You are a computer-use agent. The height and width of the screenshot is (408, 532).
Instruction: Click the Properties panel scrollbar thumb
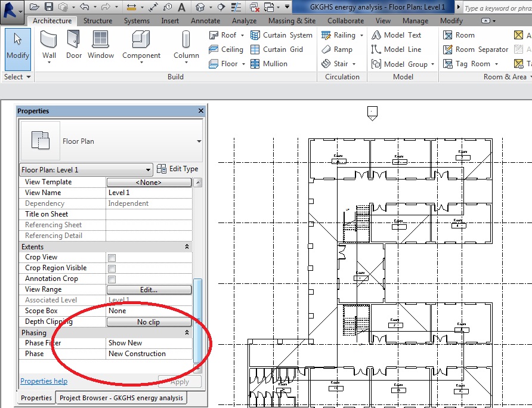198,320
